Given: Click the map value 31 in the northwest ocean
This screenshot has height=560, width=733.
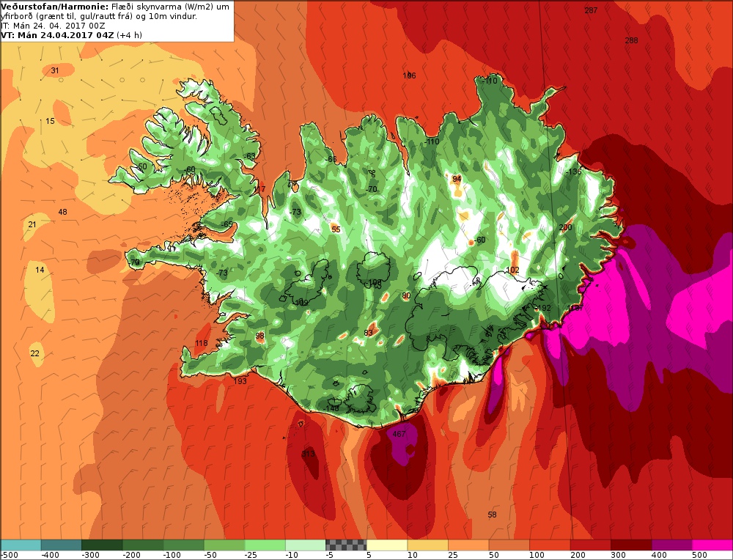Looking at the screenshot, I should point(55,70).
